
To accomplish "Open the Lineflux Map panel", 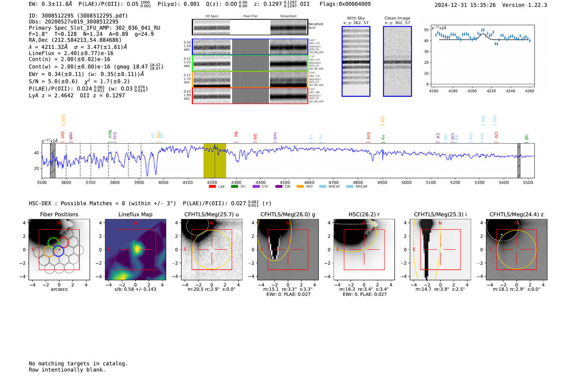I will click(135, 250).
